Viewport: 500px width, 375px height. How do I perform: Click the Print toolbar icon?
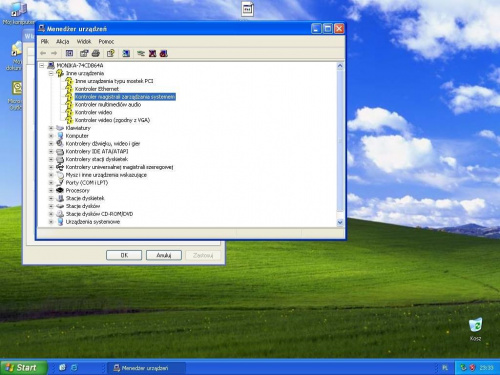point(96,53)
